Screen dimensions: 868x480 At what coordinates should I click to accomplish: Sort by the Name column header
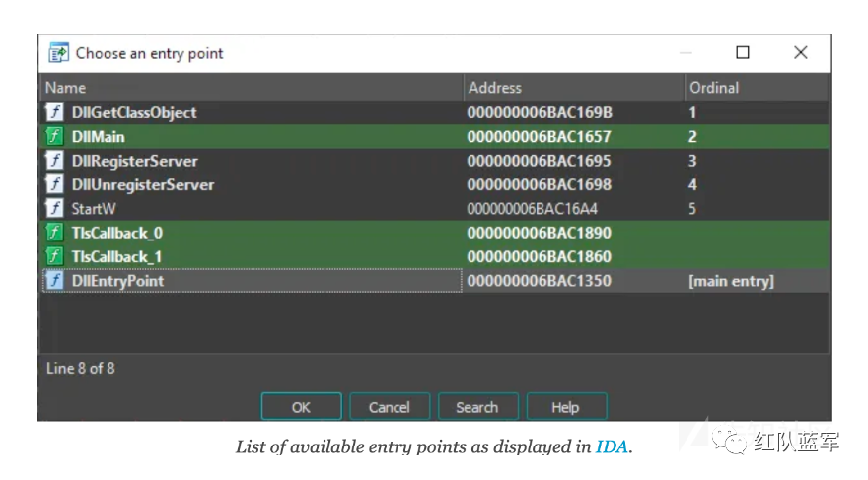(x=252, y=88)
